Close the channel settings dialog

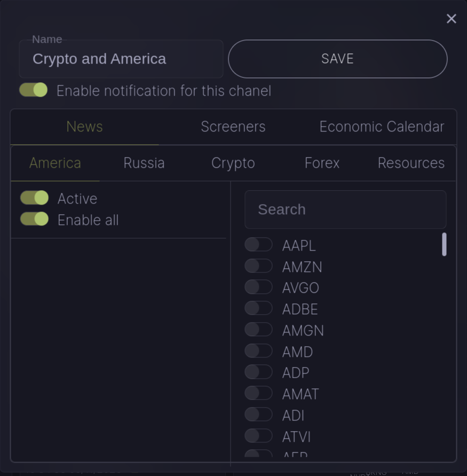click(x=451, y=19)
